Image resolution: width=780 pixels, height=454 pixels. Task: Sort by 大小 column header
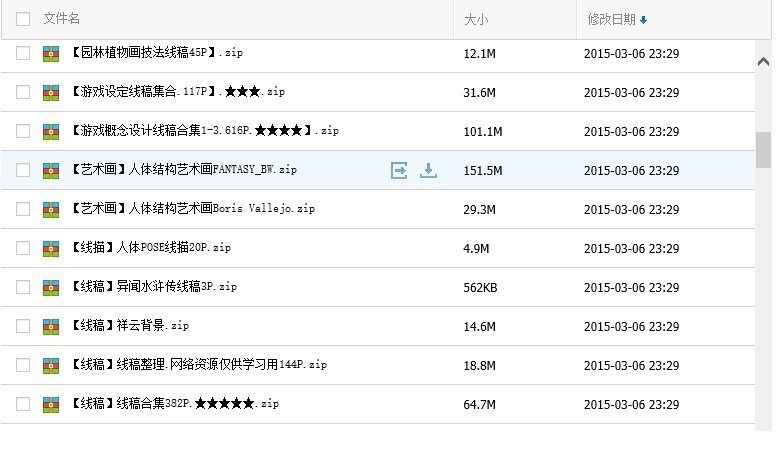[476, 19]
